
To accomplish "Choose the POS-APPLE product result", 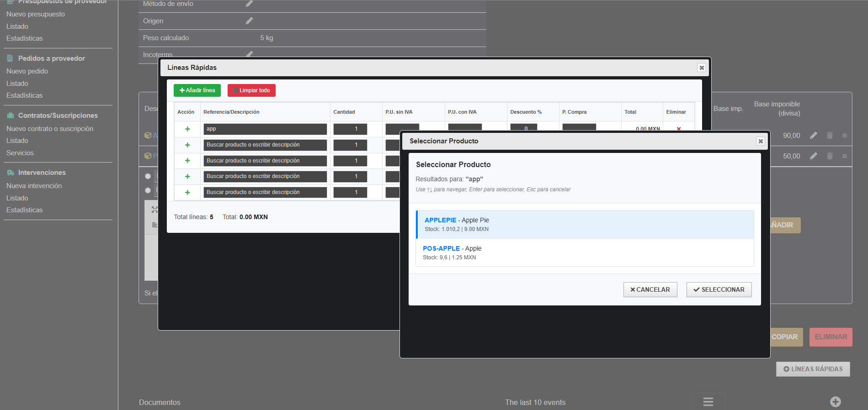I will (x=584, y=252).
